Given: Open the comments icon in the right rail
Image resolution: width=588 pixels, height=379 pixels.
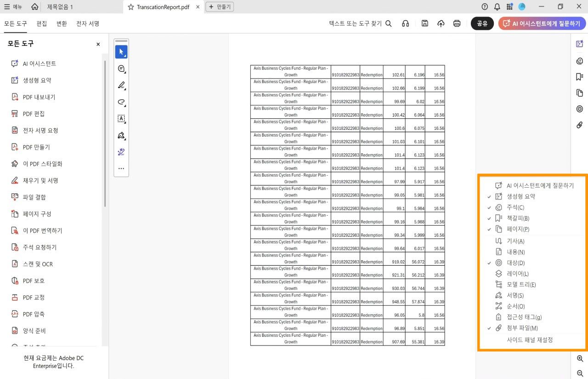Looking at the screenshot, I should [579, 61].
